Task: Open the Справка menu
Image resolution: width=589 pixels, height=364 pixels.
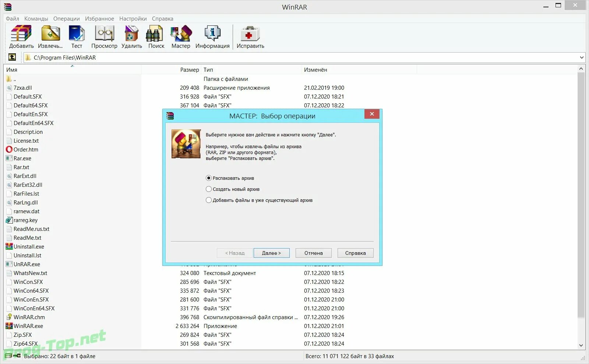Action: coord(162,19)
